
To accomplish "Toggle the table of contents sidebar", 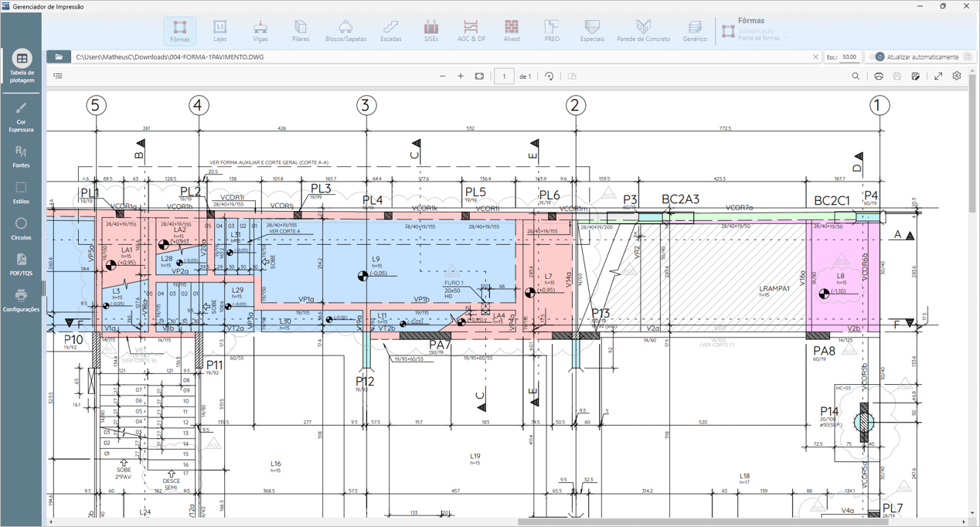I will [58, 76].
